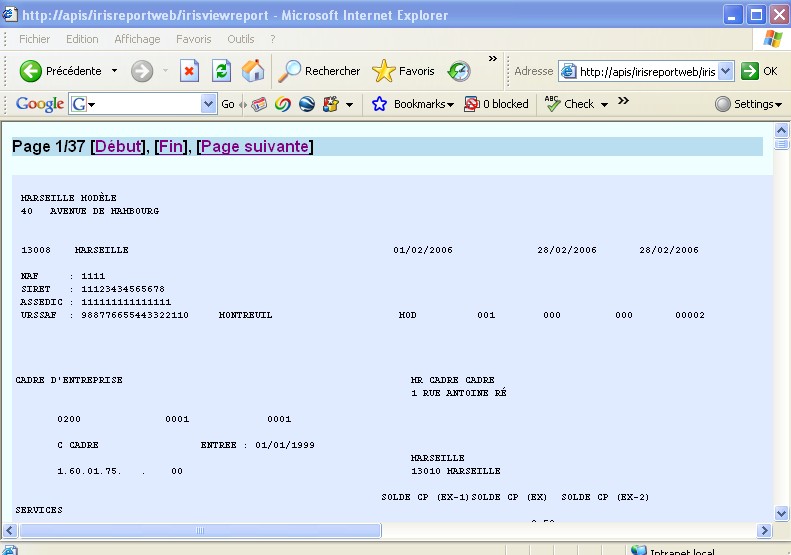The image size is (791, 555).
Task: Go to the Home page icon
Action: click(253, 71)
